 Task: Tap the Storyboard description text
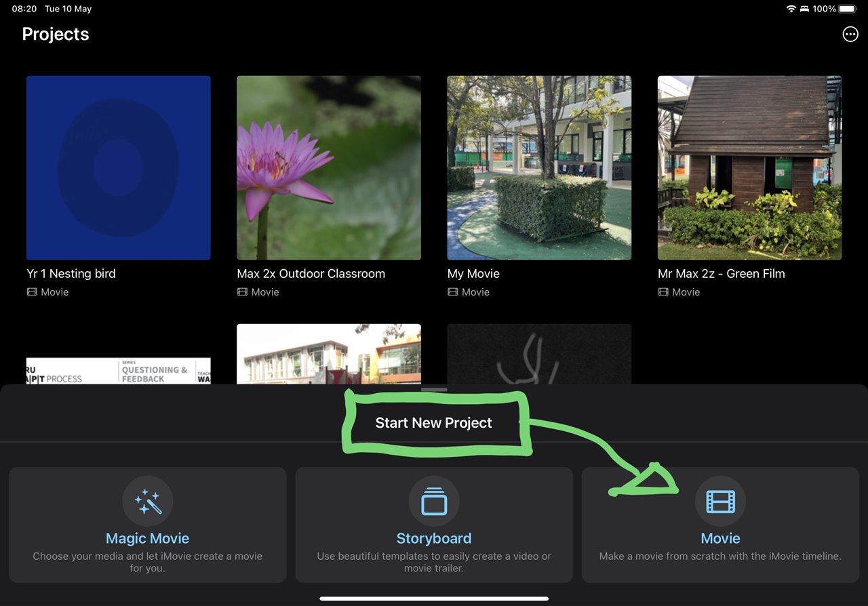pos(434,562)
